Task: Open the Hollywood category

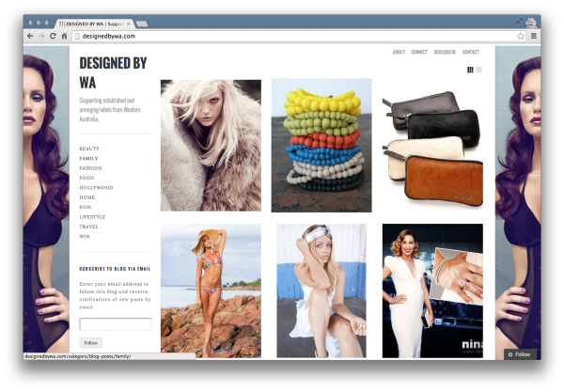Action: coord(96,188)
